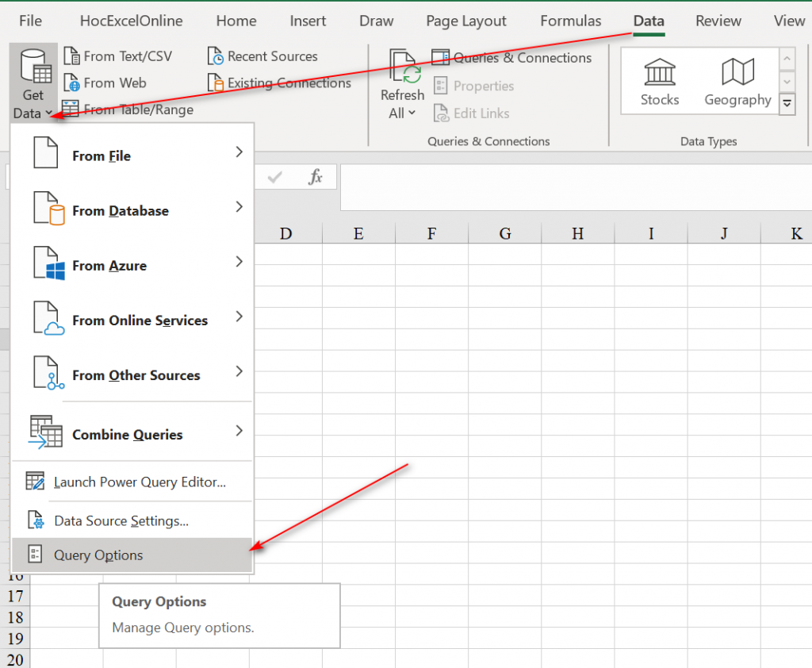The width and height of the screenshot is (812, 668).
Task: Click the Properties icon
Action: point(441,86)
